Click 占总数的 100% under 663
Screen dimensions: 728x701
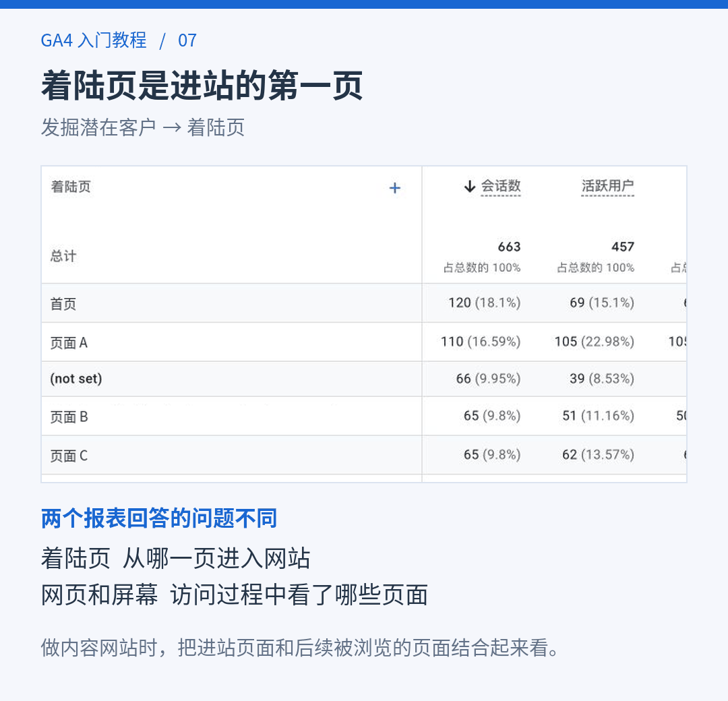coord(482,268)
